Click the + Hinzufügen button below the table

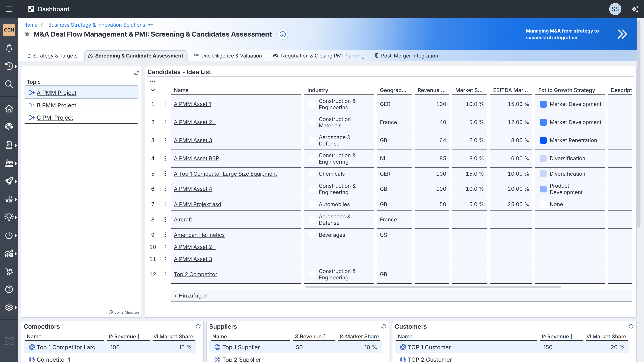click(x=191, y=295)
